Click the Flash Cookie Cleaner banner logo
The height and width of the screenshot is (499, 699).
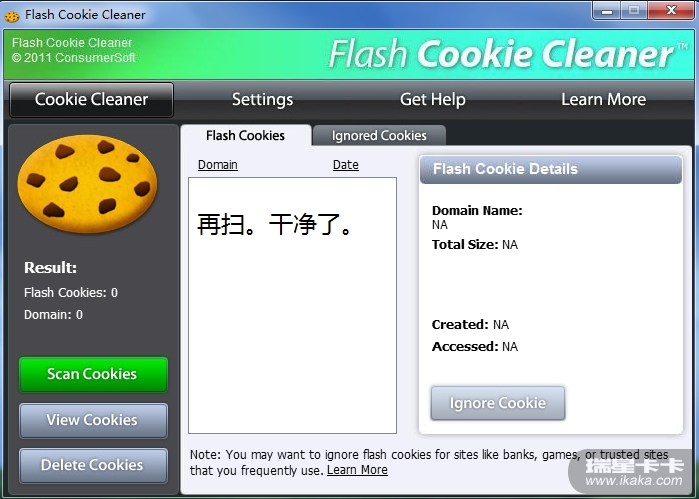(508, 54)
